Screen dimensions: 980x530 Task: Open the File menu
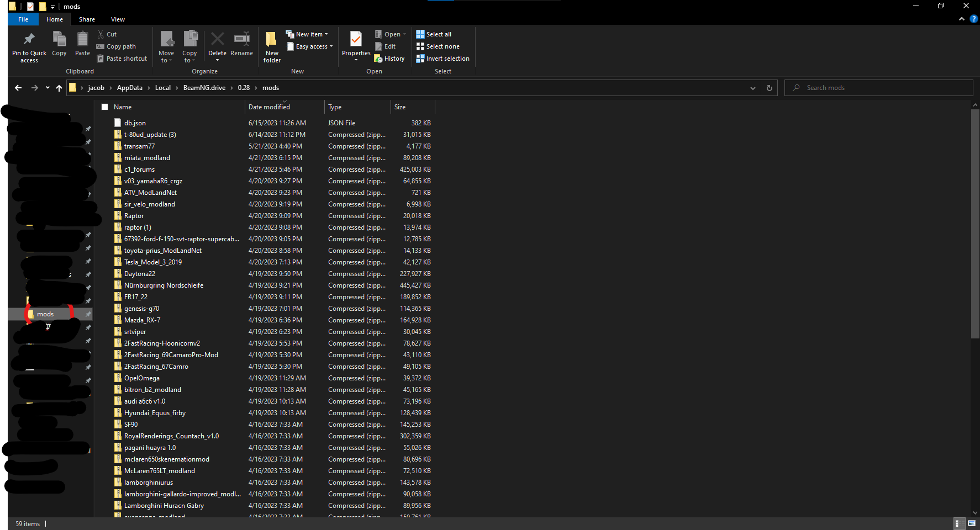click(x=23, y=19)
